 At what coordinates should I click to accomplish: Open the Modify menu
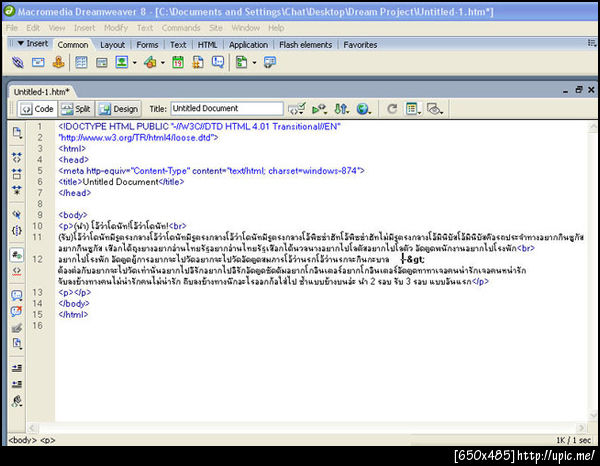coord(116,28)
